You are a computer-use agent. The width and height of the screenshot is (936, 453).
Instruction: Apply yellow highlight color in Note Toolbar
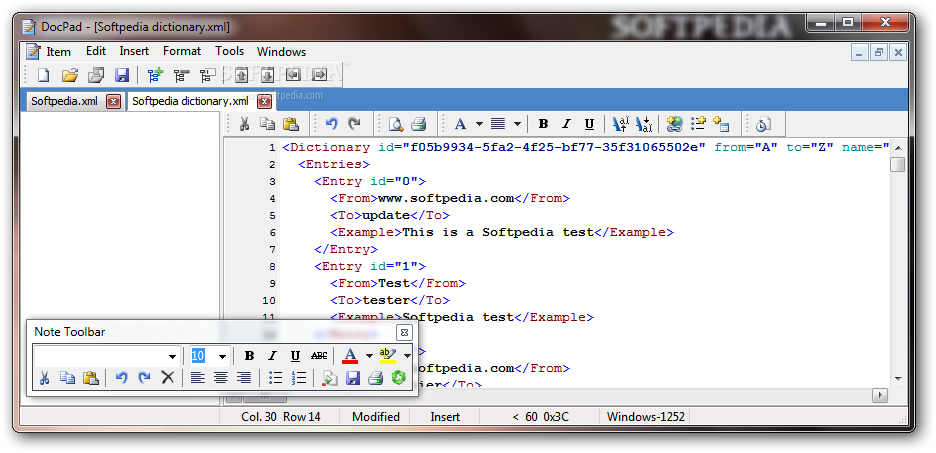[388, 356]
